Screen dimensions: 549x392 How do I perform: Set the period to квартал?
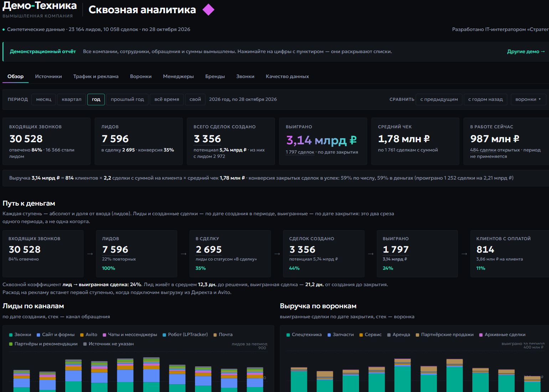tap(72, 99)
